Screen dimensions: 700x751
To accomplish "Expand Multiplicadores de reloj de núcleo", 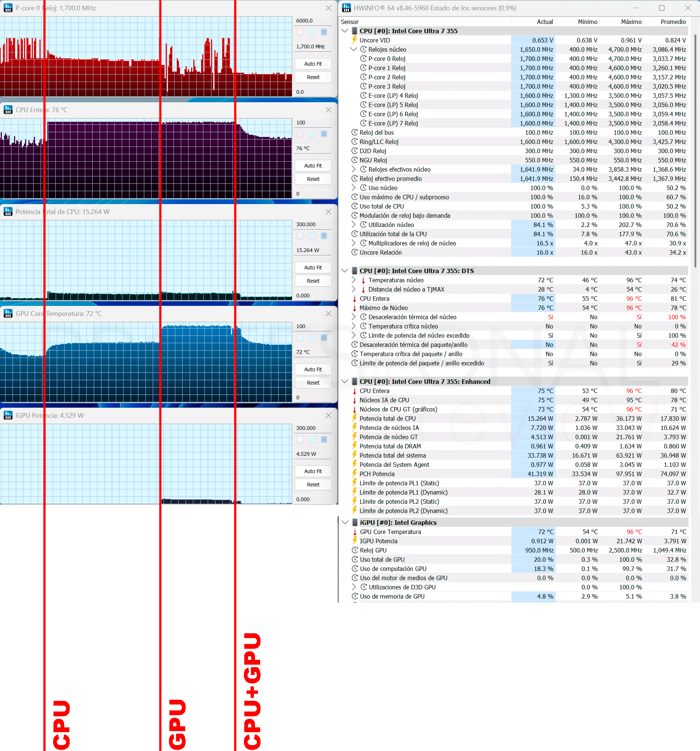I will [354, 243].
